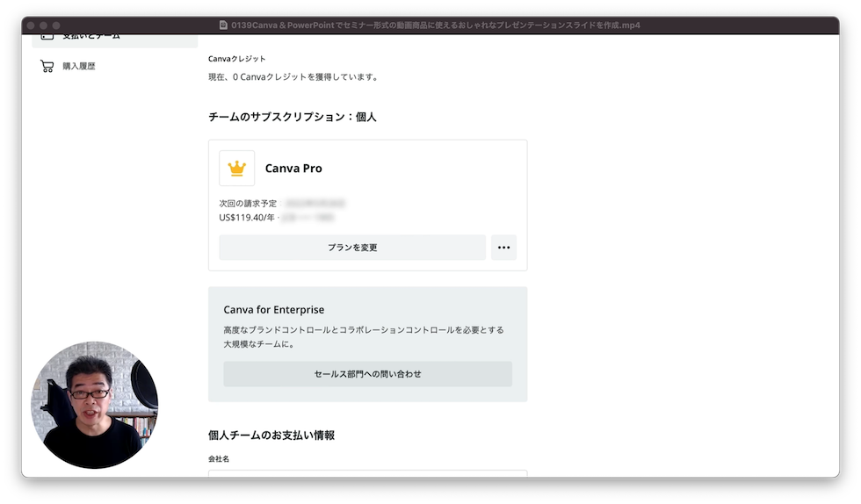The image size is (861, 504).
Task: Click the Canva Pro plan title
Action: pos(293,169)
